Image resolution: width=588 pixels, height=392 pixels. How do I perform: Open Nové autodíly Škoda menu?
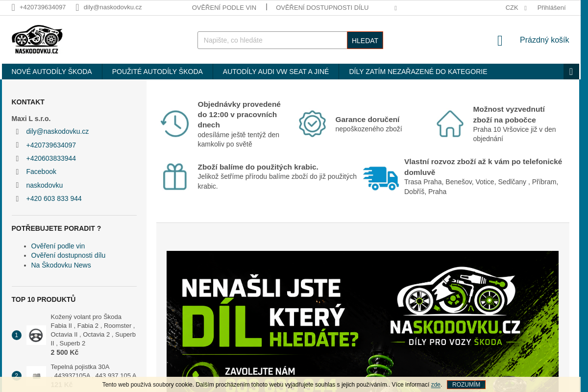coord(52,72)
